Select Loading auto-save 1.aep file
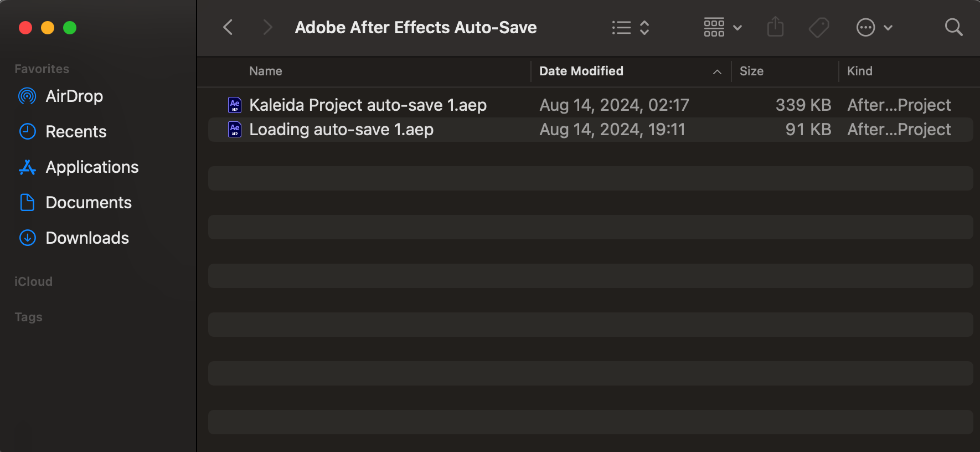Viewport: 980px width, 452px height. [x=341, y=130]
